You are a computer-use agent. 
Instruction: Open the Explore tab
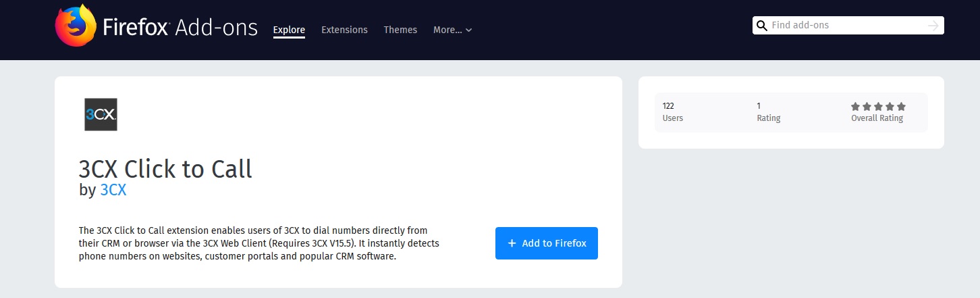(x=289, y=30)
